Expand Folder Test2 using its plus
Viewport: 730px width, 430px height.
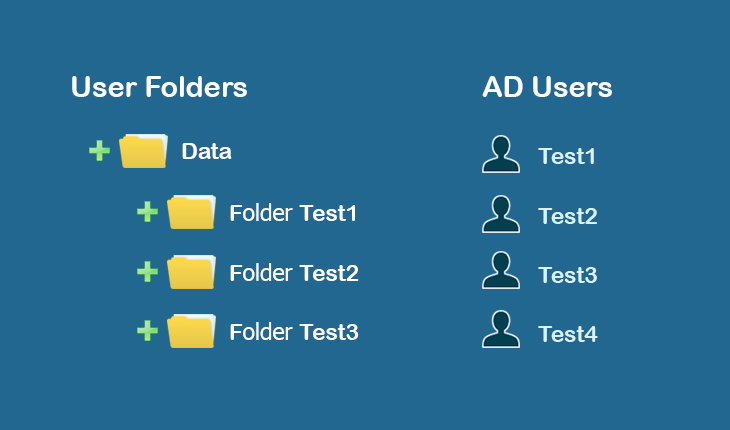(147, 272)
